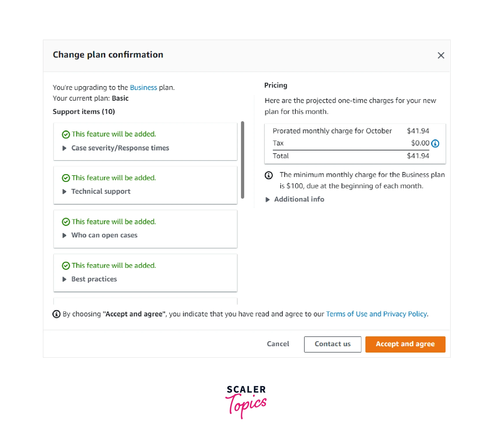Click green check icon above Technical support
The width and height of the screenshot is (493, 448).
[x=66, y=178]
